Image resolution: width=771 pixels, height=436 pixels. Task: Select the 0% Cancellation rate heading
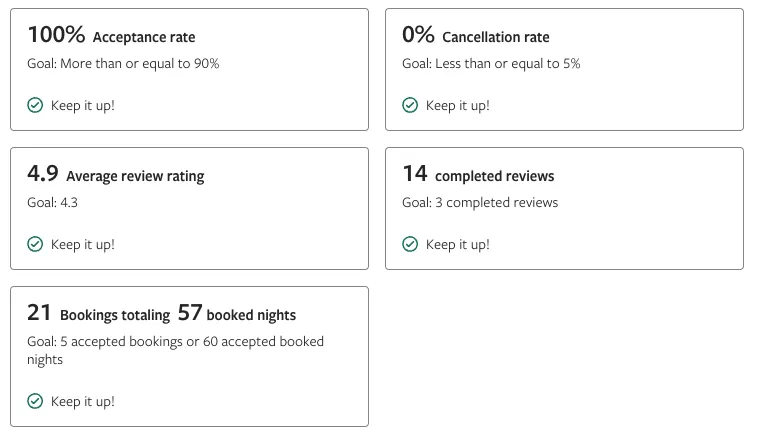click(x=475, y=36)
